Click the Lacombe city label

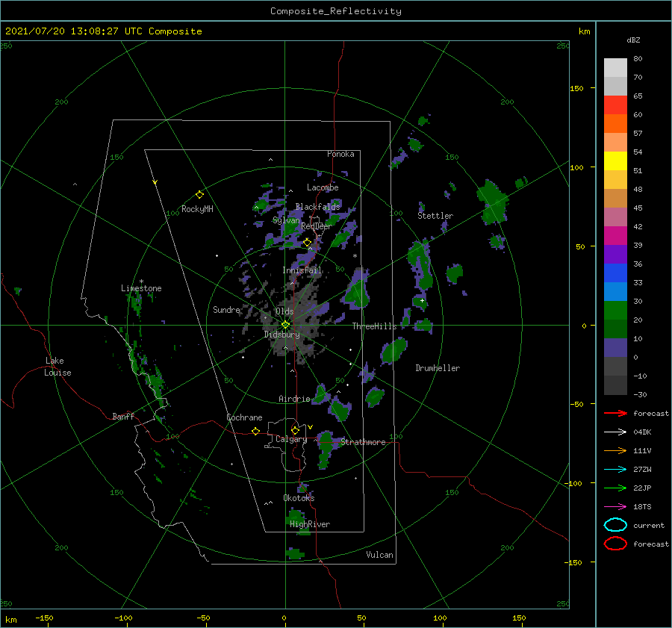pos(323,187)
